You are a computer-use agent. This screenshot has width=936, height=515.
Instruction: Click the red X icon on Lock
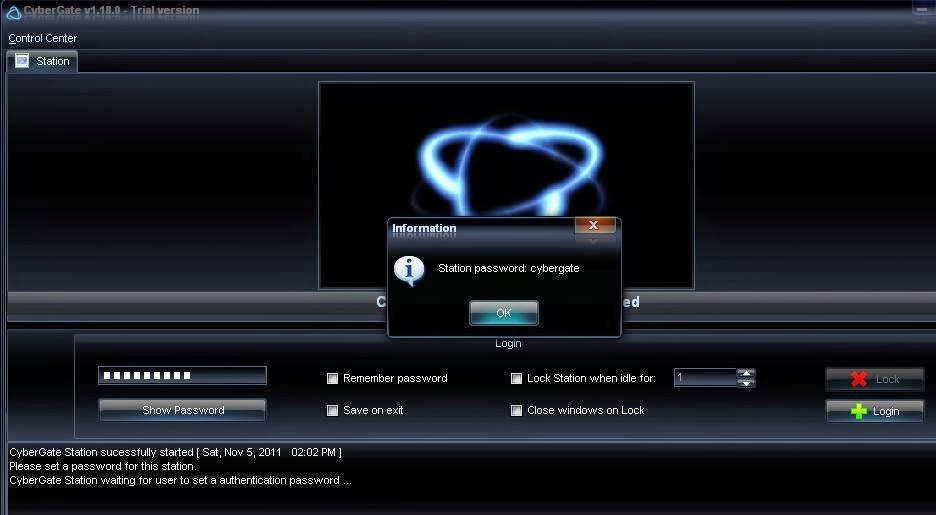point(858,379)
